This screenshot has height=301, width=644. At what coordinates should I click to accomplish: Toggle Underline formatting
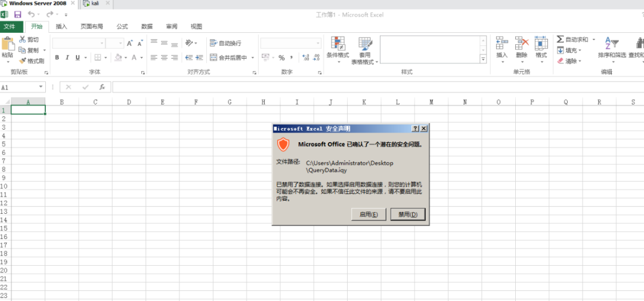[78, 57]
